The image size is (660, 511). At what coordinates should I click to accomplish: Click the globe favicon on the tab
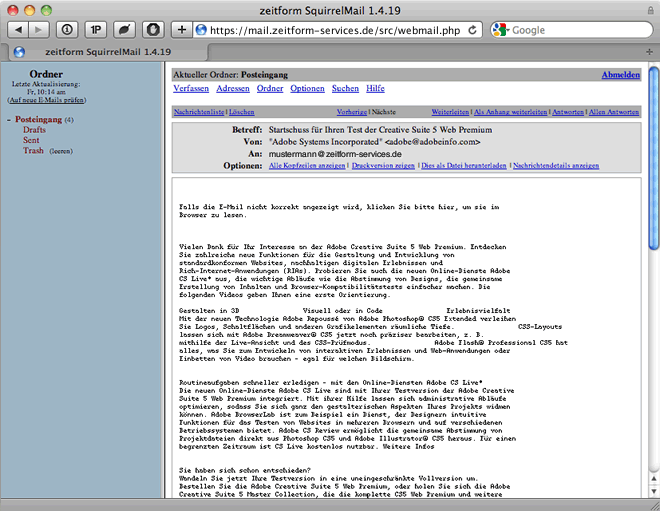click(x=19, y=52)
